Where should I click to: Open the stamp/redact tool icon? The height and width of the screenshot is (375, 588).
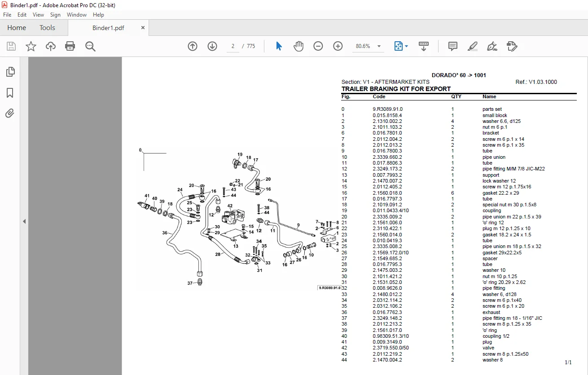tap(512, 46)
